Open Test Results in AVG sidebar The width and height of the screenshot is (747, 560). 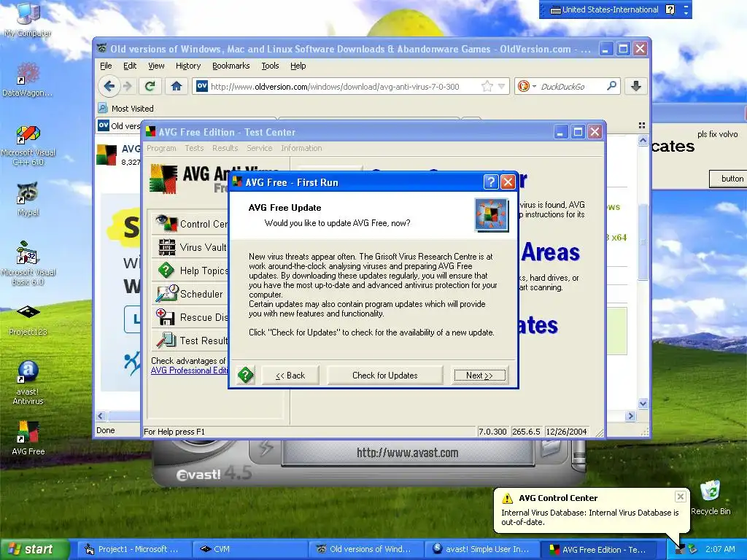click(x=190, y=341)
